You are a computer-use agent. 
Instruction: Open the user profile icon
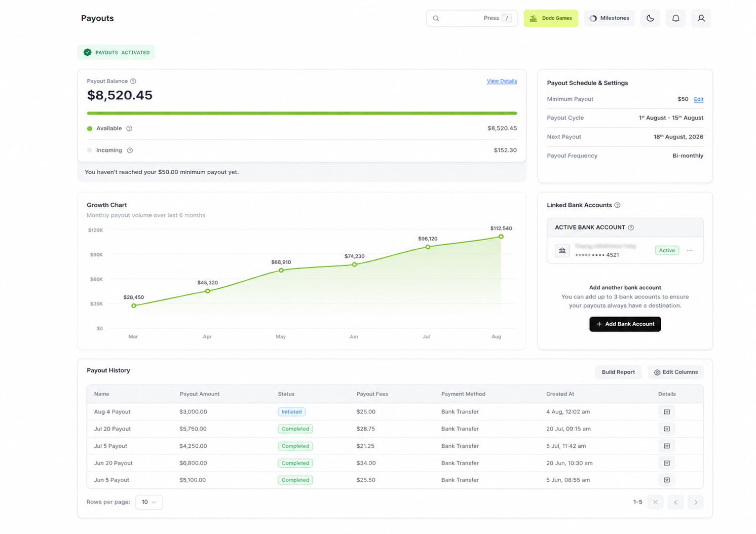point(701,18)
